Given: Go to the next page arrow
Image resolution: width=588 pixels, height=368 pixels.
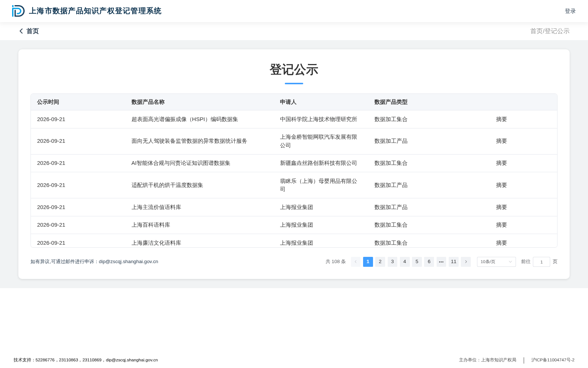Looking at the screenshot, I should pos(466,262).
